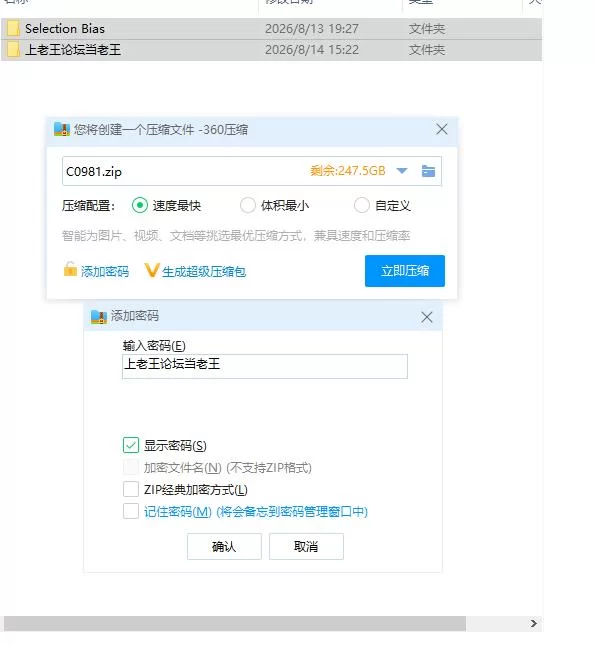Click 文件夹 type in Selection Bias row
The height and width of the screenshot is (645, 595).
[427, 29]
